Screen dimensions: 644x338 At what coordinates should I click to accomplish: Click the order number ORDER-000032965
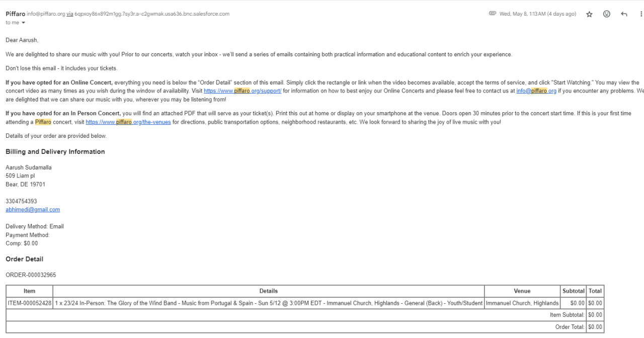click(31, 275)
